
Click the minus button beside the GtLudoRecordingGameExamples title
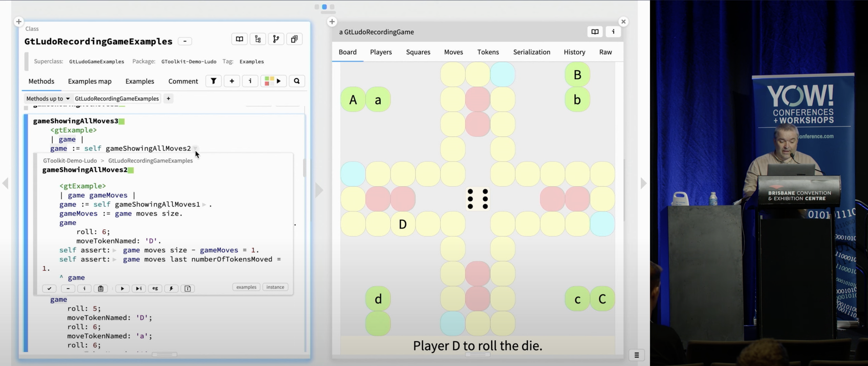click(185, 41)
